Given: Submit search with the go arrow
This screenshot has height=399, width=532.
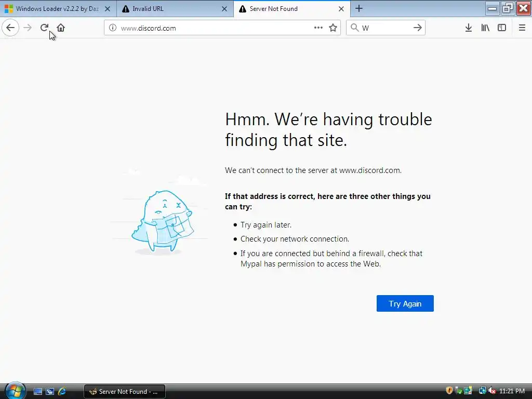Looking at the screenshot, I should [x=418, y=28].
